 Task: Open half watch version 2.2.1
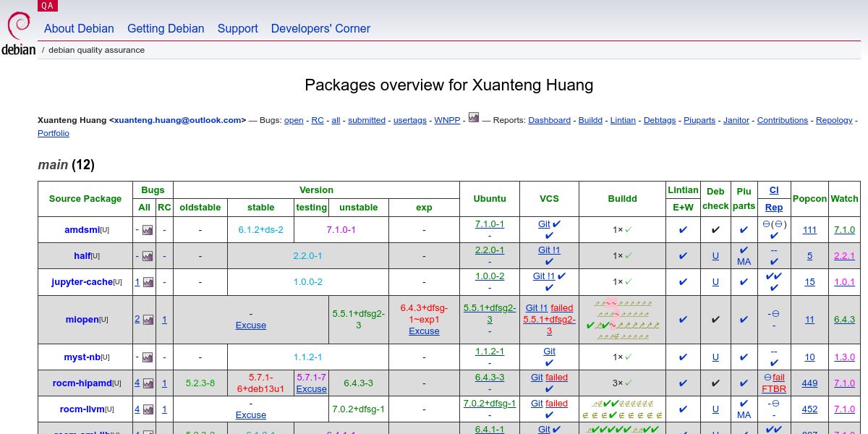(844, 256)
